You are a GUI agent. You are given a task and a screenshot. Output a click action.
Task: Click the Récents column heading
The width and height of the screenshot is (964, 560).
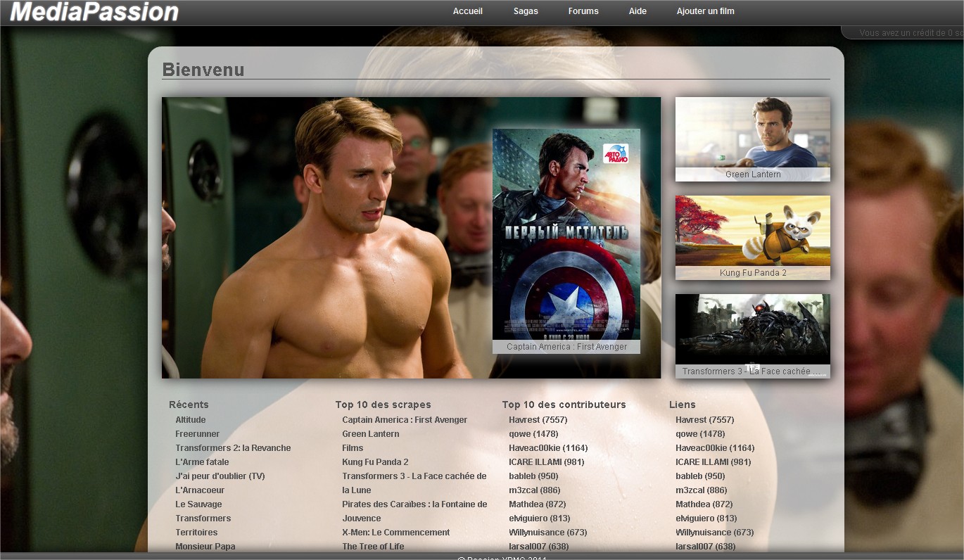(x=189, y=405)
